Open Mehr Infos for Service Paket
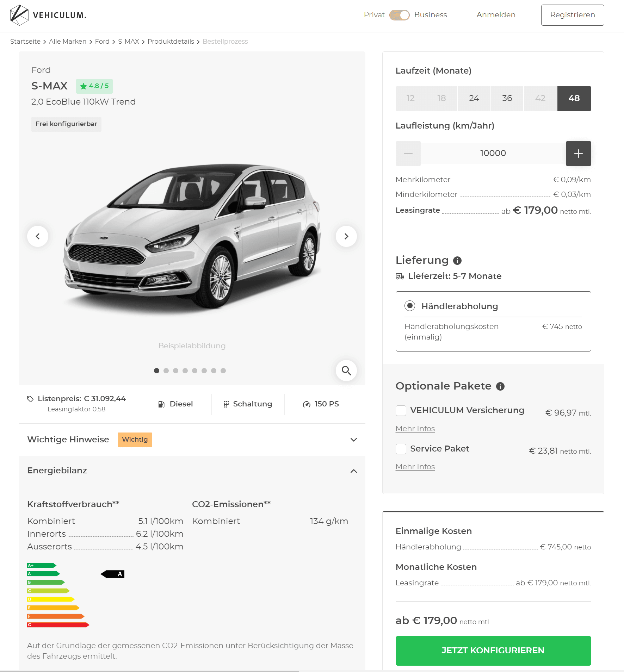Image resolution: width=624 pixels, height=672 pixels. coord(415,467)
